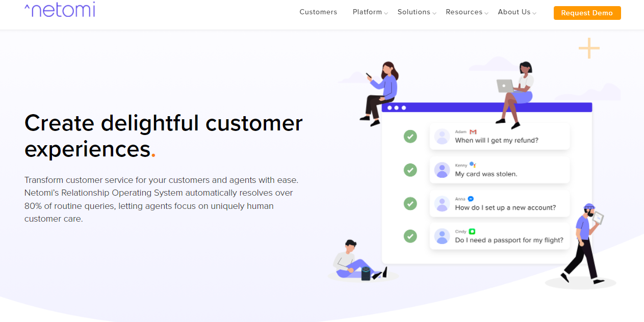
Task: Click the 'Create delightful customer experiences' headline
Action: click(164, 136)
